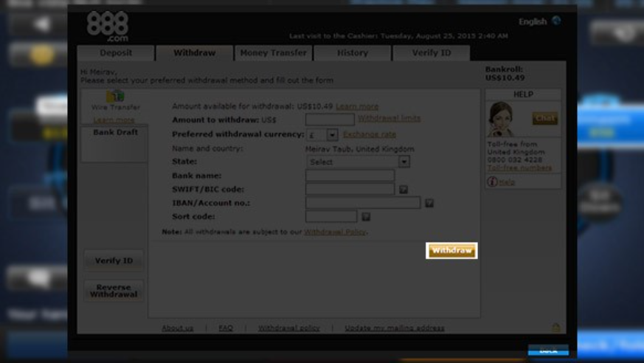Image resolution: width=644 pixels, height=363 pixels.
Task: Open the Withdrawal Policy link in note
Action: 335,232
